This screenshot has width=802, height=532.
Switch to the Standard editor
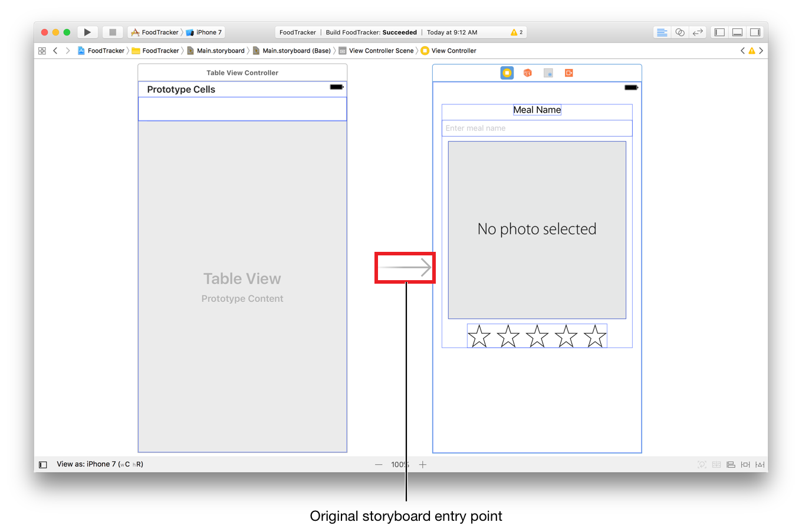(x=662, y=32)
